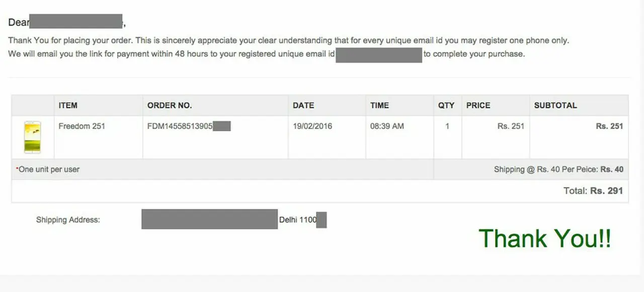The height and width of the screenshot is (292, 644).
Task: Click the redacted email id field
Action: click(x=379, y=54)
